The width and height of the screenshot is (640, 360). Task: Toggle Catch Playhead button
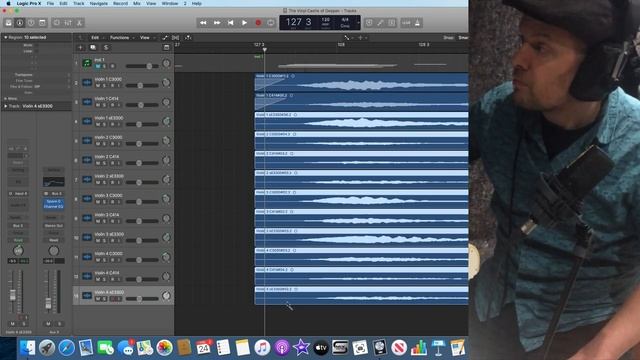[188, 38]
